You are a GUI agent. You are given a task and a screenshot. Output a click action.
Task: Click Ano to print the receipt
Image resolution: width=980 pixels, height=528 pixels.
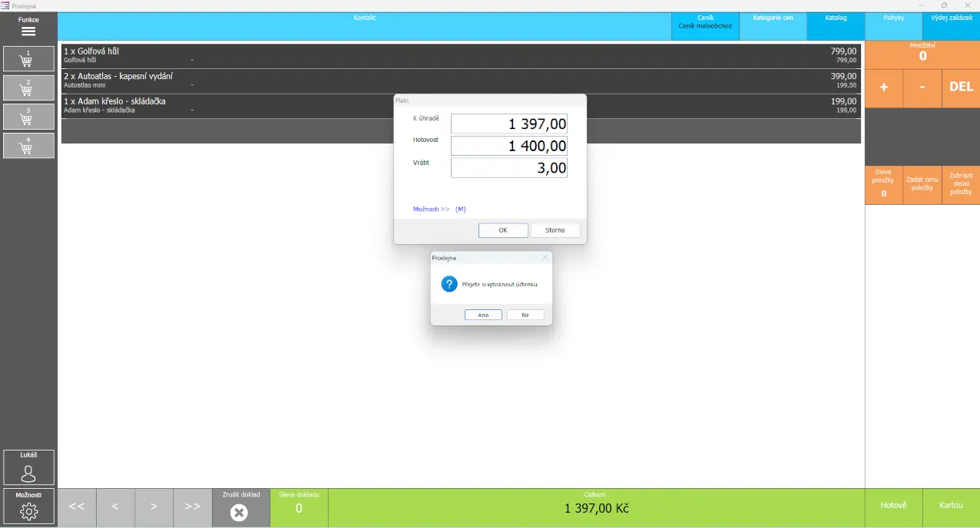click(x=483, y=315)
